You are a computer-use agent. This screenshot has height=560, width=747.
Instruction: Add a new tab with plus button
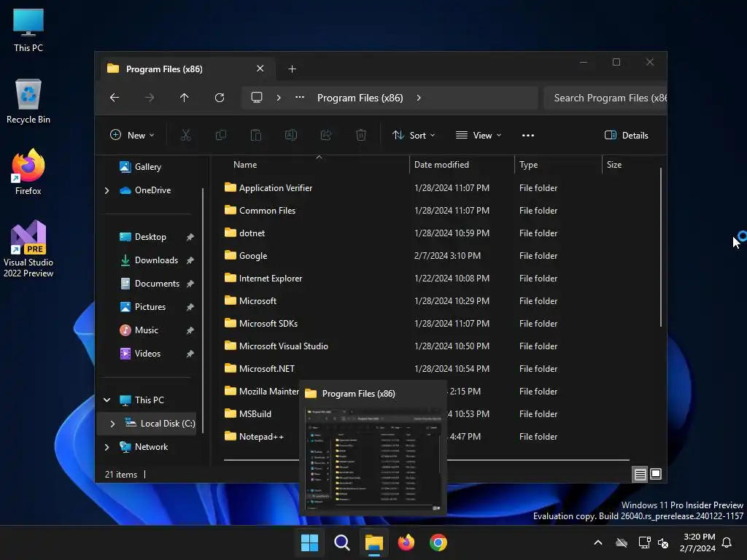[292, 69]
